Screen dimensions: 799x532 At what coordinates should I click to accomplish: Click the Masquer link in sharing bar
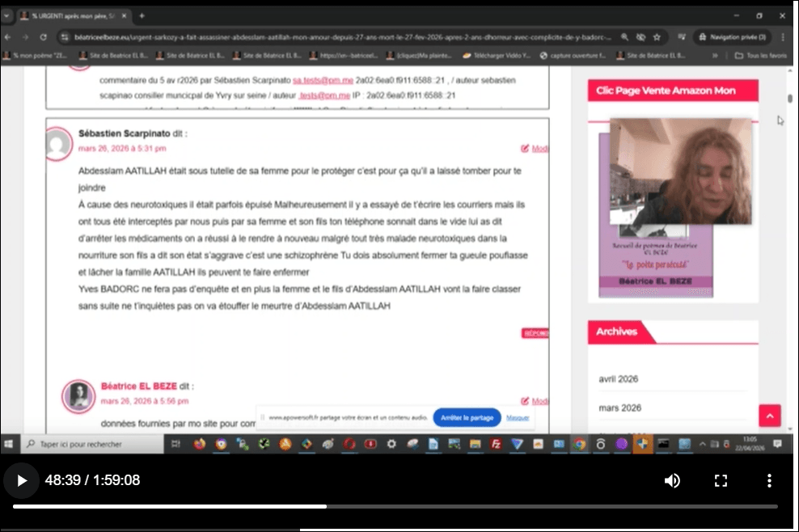[x=518, y=418]
